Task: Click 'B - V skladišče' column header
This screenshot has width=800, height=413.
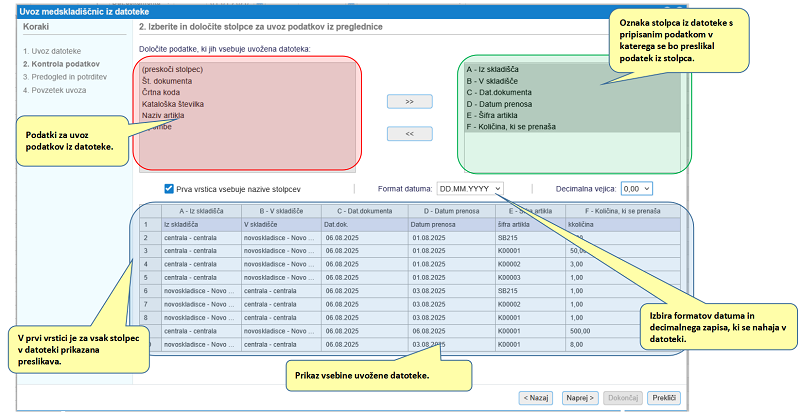Action: coord(281,211)
